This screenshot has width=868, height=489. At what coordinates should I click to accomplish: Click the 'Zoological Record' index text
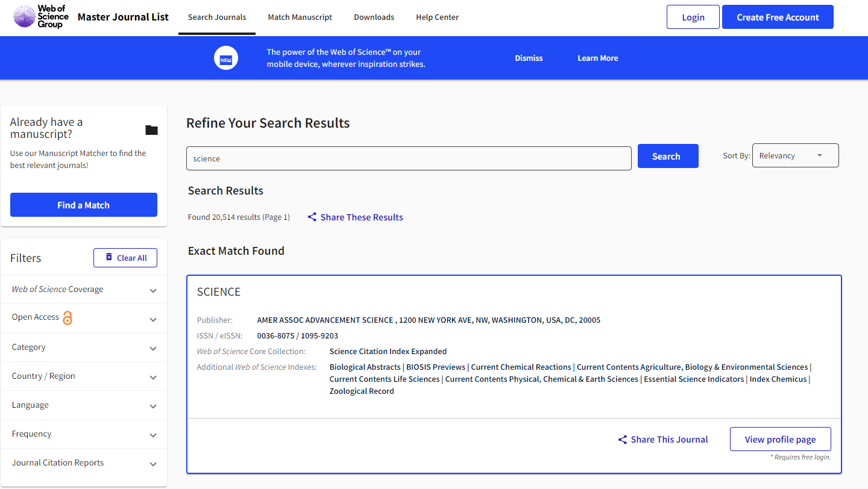[x=362, y=391]
